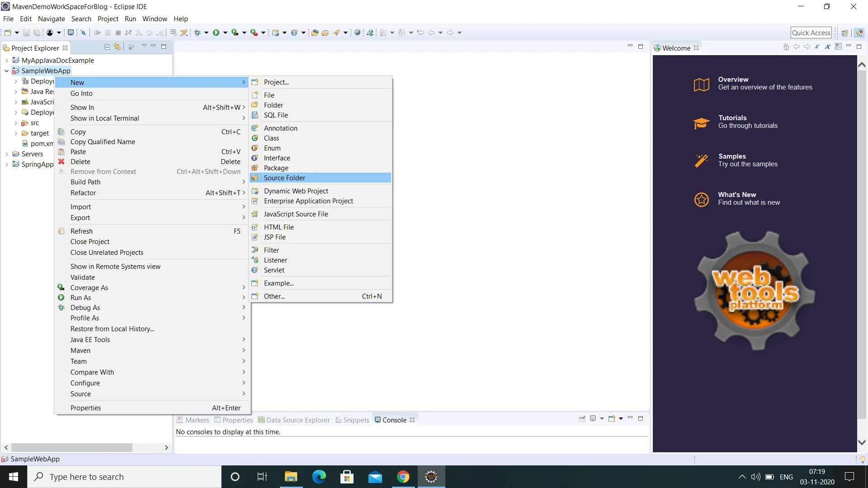The height and width of the screenshot is (488, 868).
Task: Select Servlet in the New submenu
Action: 321,270
